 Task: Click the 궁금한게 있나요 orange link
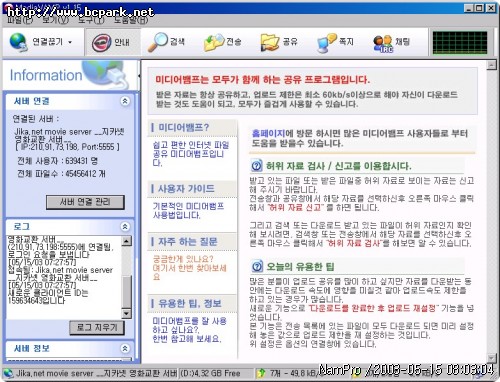click(189, 268)
